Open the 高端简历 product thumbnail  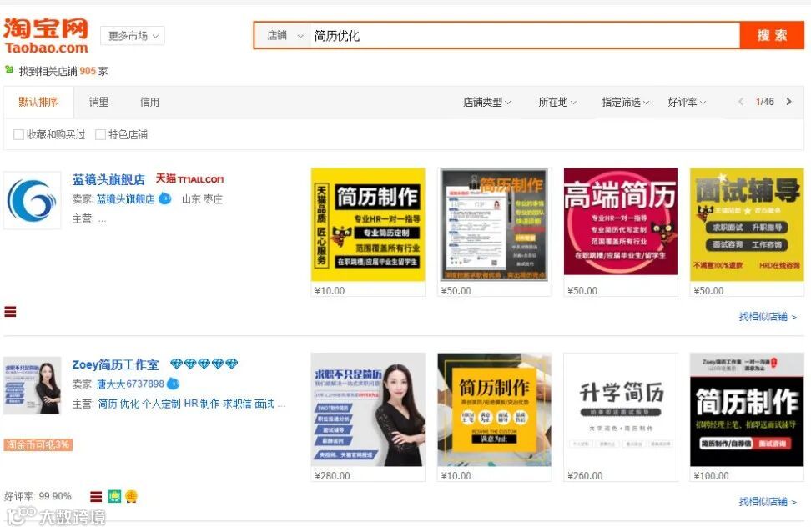point(620,221)
